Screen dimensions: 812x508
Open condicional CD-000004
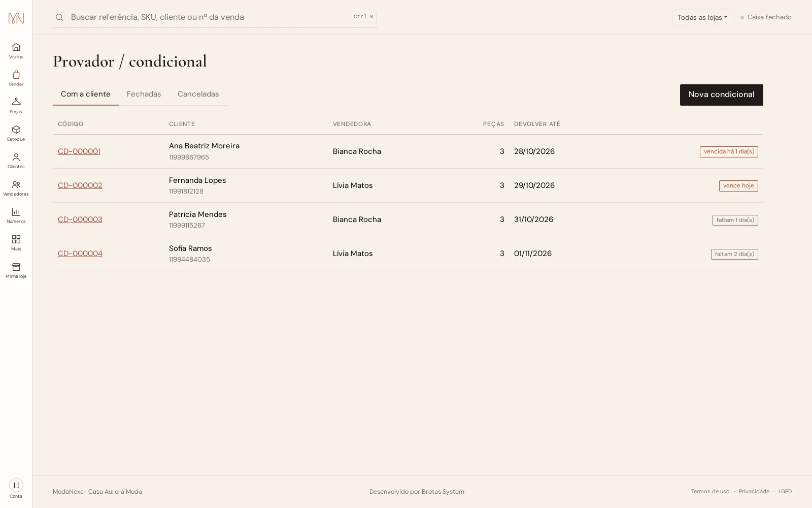pyautogui.click(x=80, y=253)
